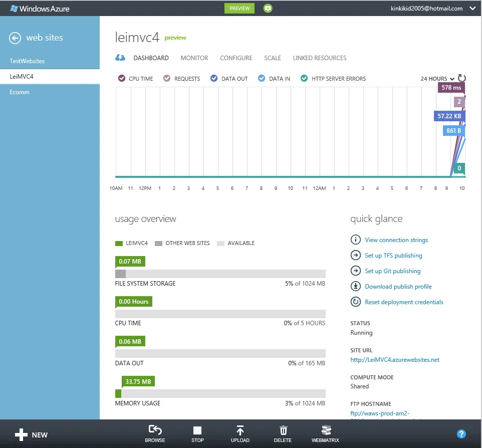Image resolution: width=482 pixels, height=448 pixels.
Task: Click View connection strings link
Action: pos(396,240)
